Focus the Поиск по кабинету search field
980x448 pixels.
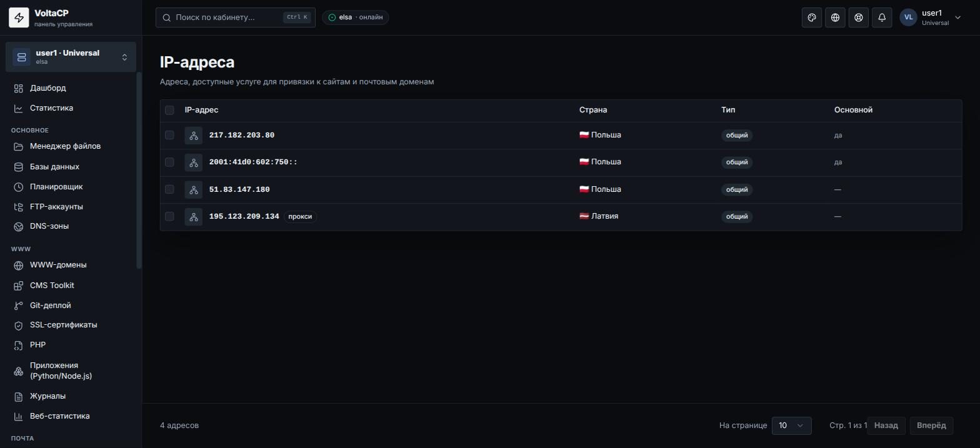click(236, 17)
